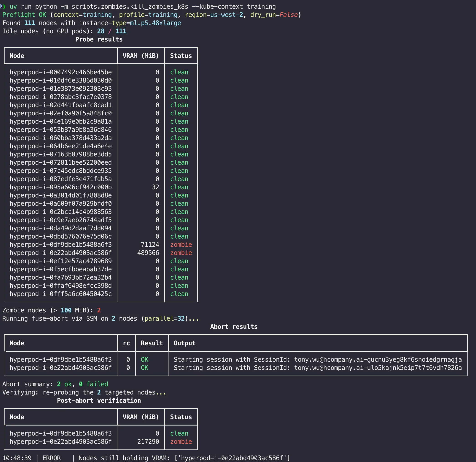Click node hyperpod-i-02d441fbaafc8cad1
Screen dimensions: 476x462
pyautogui.click(x=61, y=105)
